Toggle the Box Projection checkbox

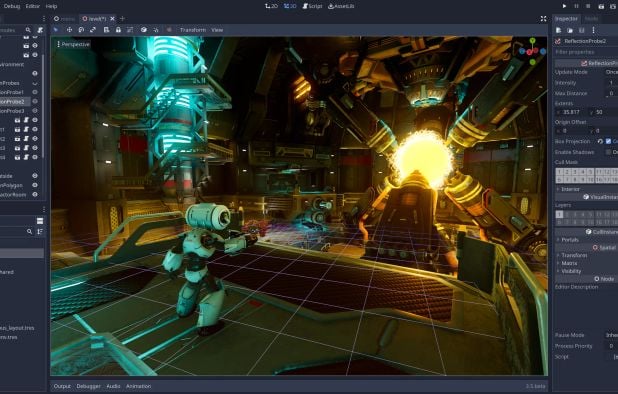point(608,141)
